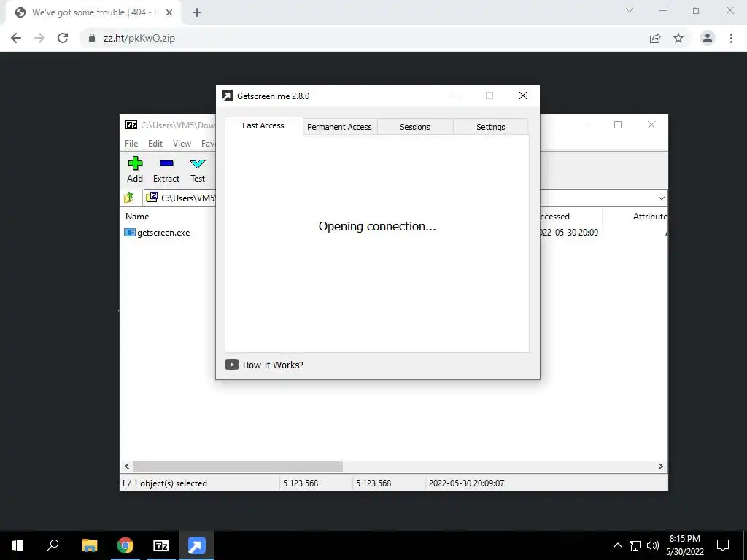The image size is (747, 560).
Task: Click the scroll right arrow in 7-Zip
Action: (661, 466)
